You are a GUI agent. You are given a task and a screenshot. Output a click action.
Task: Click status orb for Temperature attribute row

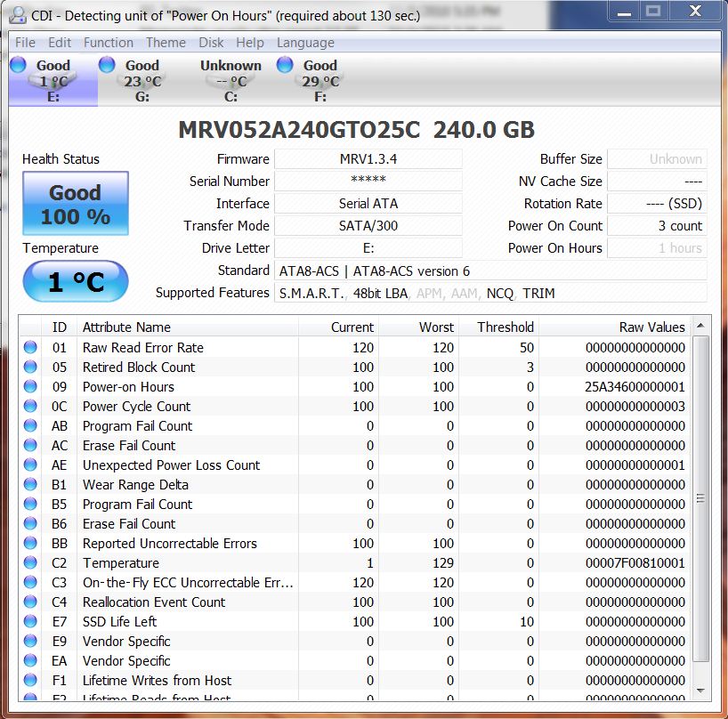30,563
